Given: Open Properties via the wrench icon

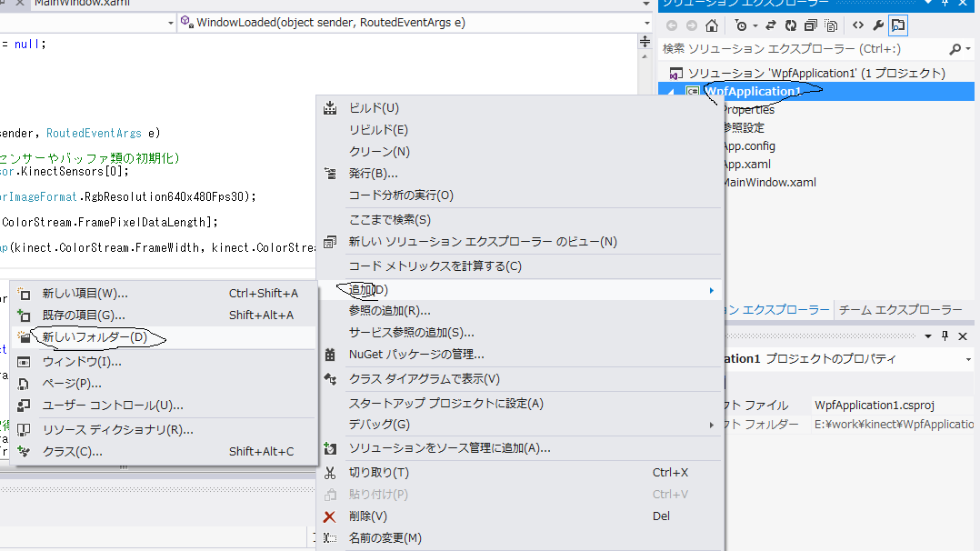Looking at the screenshot, I should click(878, 25).
